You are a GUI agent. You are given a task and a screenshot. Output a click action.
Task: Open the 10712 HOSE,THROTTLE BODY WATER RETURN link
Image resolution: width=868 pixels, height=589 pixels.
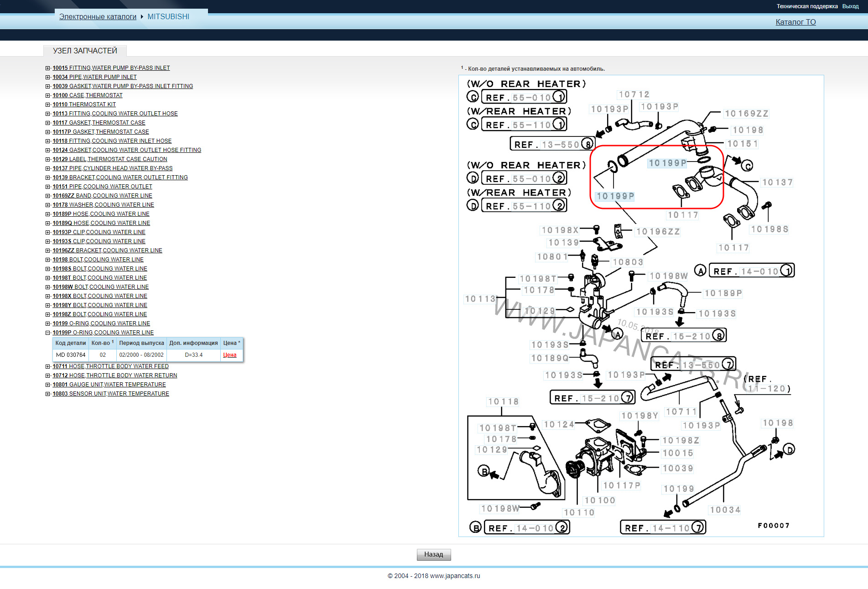[x=115, y=375]
